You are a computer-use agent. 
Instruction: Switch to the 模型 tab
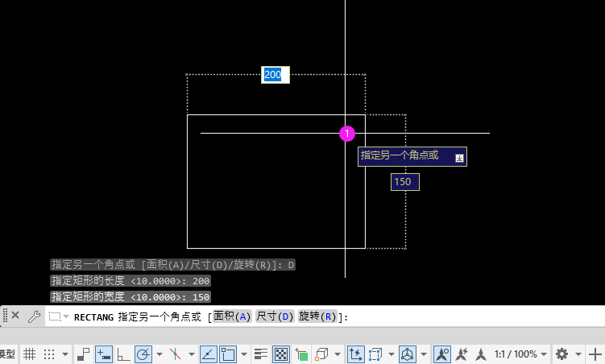(x=7, y=354)
